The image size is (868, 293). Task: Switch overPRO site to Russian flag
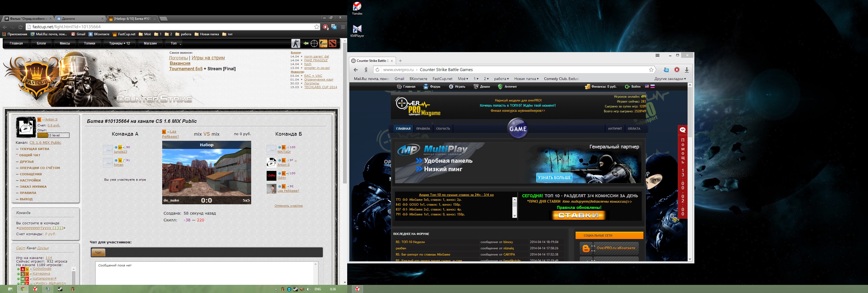[652, 86]
